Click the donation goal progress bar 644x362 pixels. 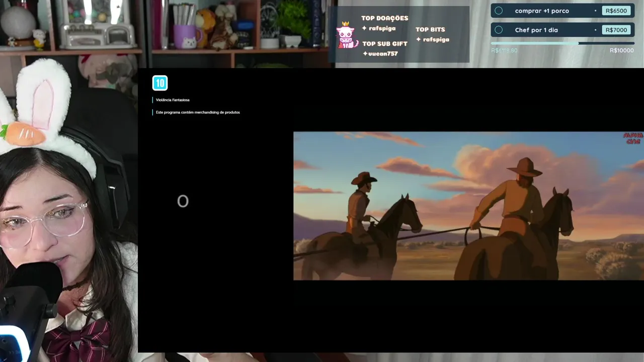tap(562, 43)
